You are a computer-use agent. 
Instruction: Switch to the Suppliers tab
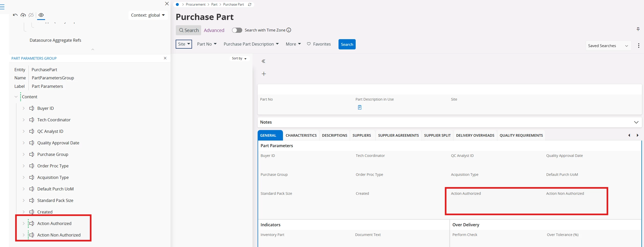(x=362, y=135)
